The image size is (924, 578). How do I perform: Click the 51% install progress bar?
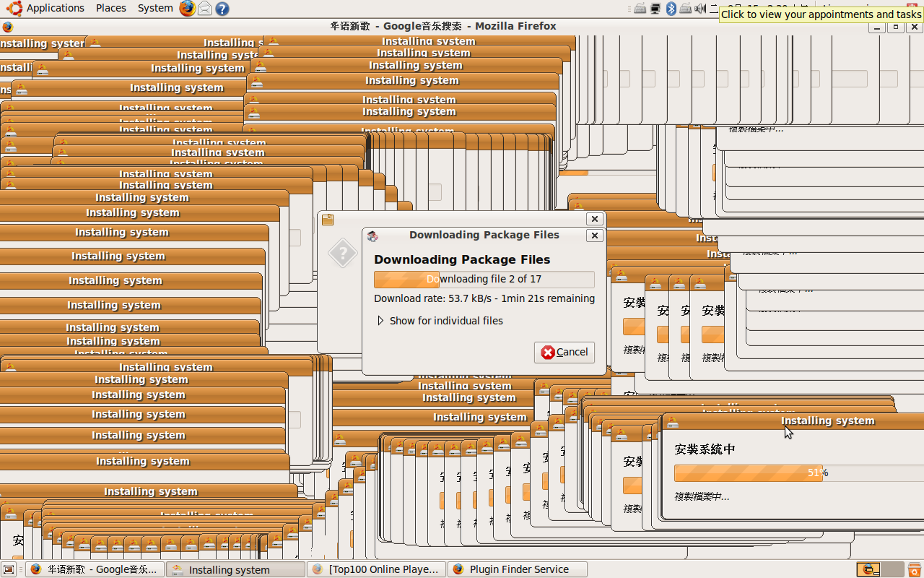point(799,473)
